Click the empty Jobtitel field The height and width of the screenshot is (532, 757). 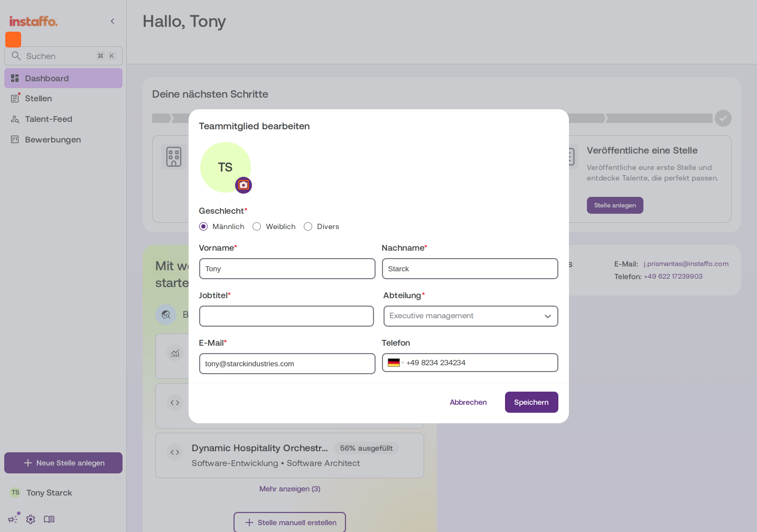point(286,316)
